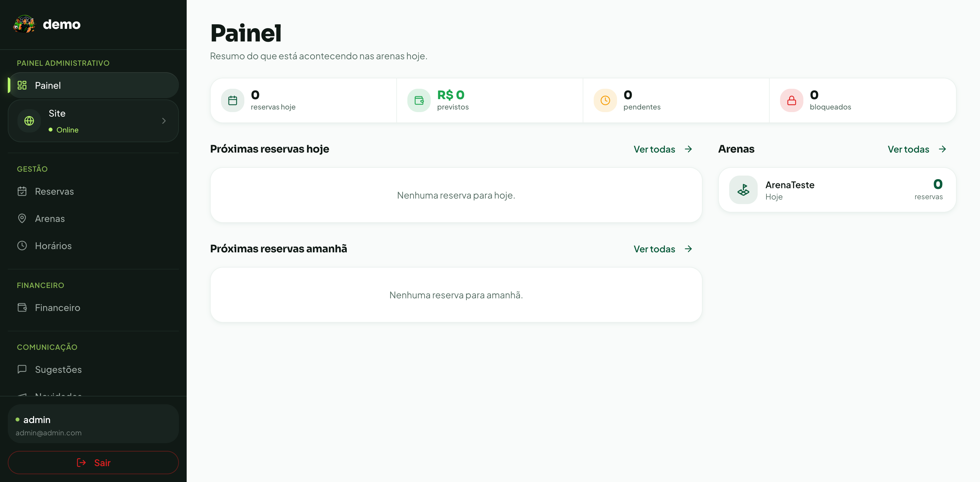
Task: Click 'Nenhuma reserva para hoje.' message
Action: point(456,195)
